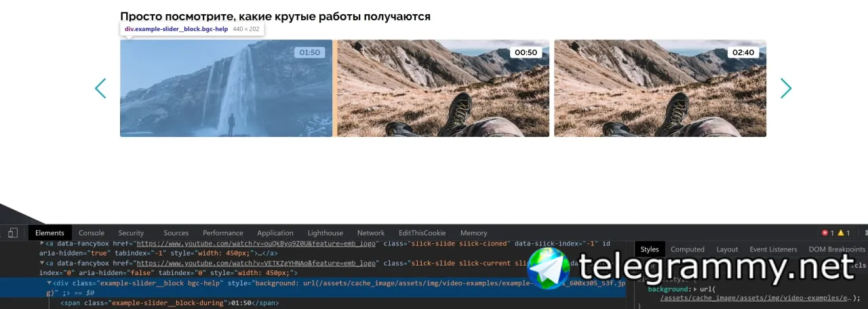Viewport: 868px width, 309px height.
Task: Open the Memory tab
Action: [473, 233]
